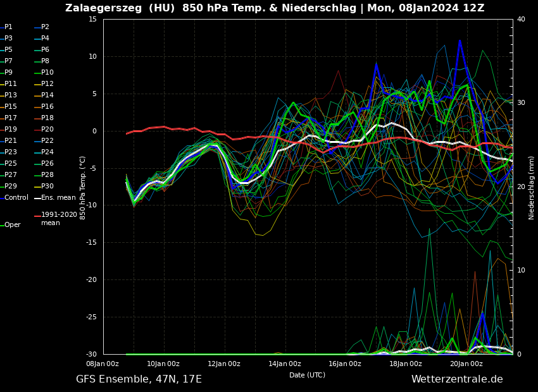Open the Wetterzentrale.de watermark text
Screen dimensions: 538x392
click(457, 379)
